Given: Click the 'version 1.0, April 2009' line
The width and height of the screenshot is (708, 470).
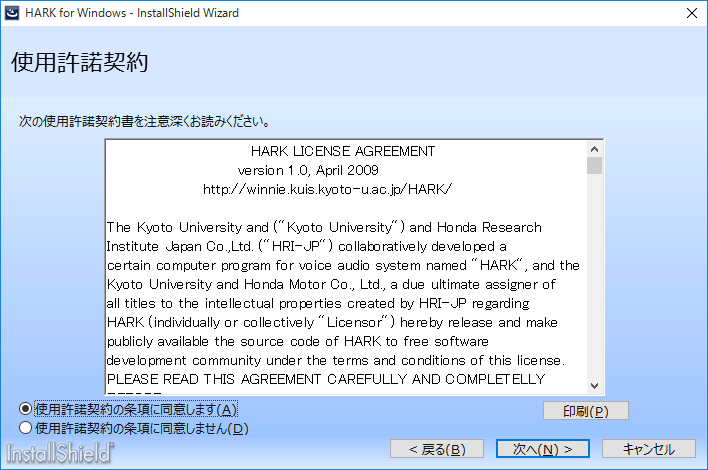Looking at the screenshot, I should point(308,170).
